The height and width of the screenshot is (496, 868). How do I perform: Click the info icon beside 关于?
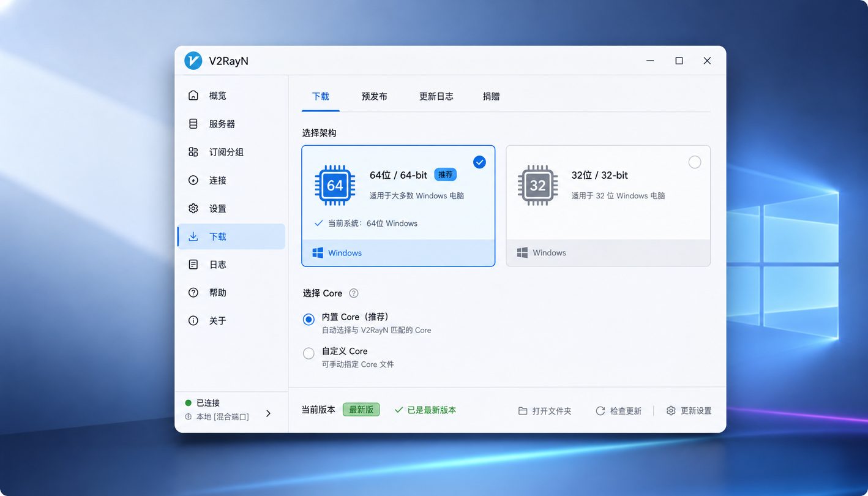[193, 321]
